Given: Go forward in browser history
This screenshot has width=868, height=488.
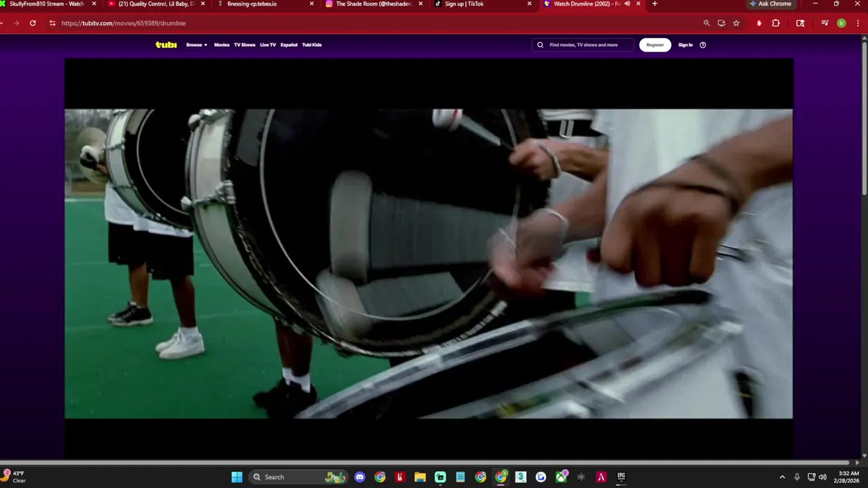Looking at the screenshot, I should click(16, 23).
